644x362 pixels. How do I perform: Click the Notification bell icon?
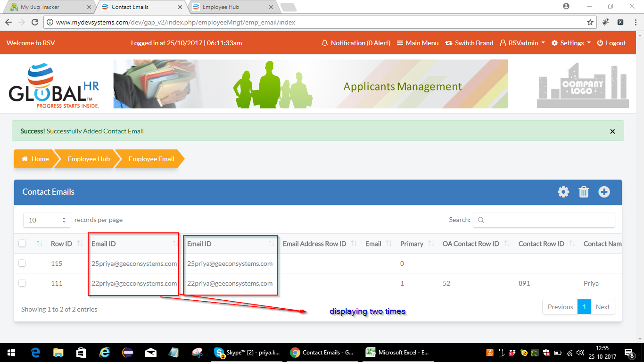point(324,43)
